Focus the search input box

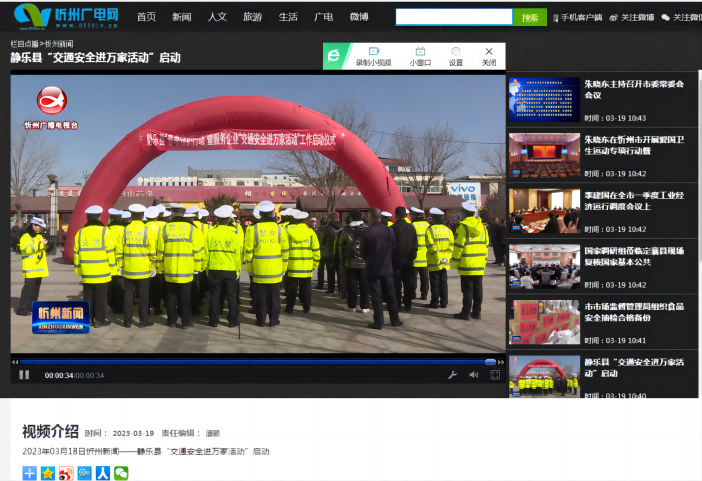tap(454, 17)
